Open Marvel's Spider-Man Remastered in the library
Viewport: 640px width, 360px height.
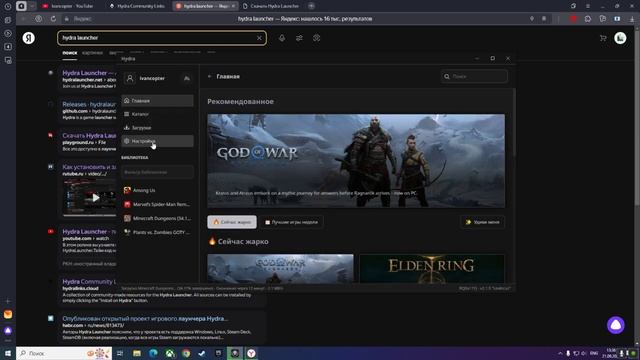click(157, 204)
